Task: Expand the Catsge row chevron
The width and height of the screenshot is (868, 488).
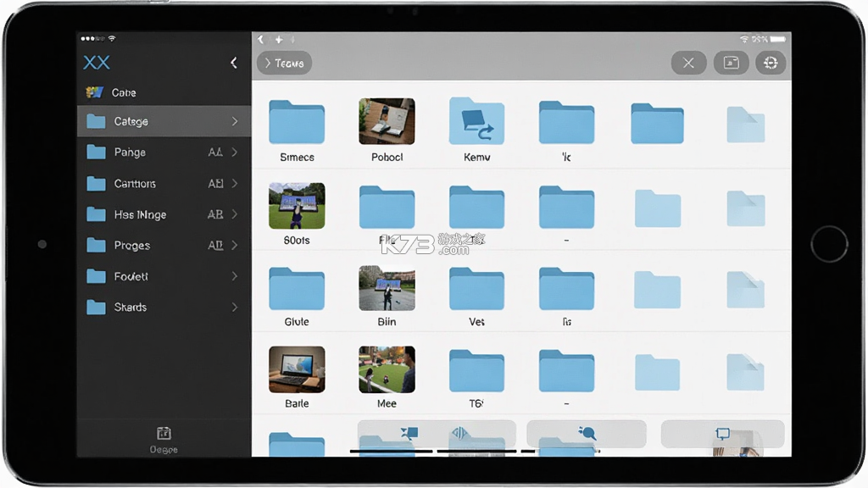Action: click(235, 121)
